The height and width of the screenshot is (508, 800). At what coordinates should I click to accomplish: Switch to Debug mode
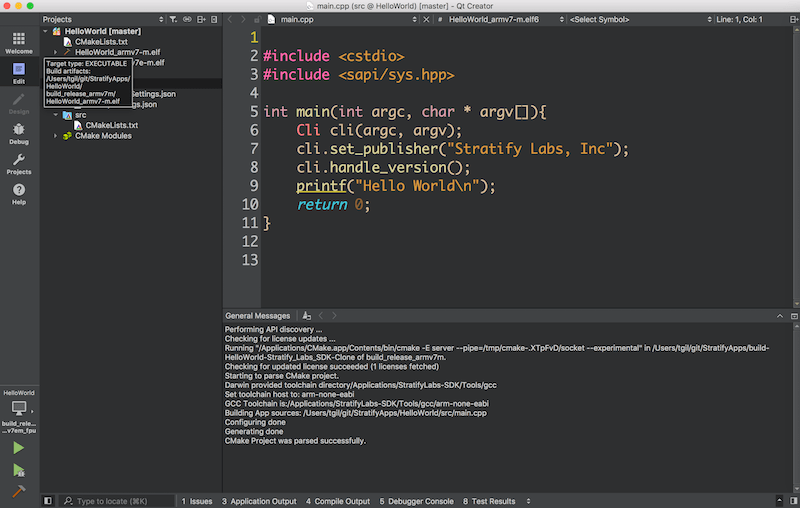coord(19,133)
